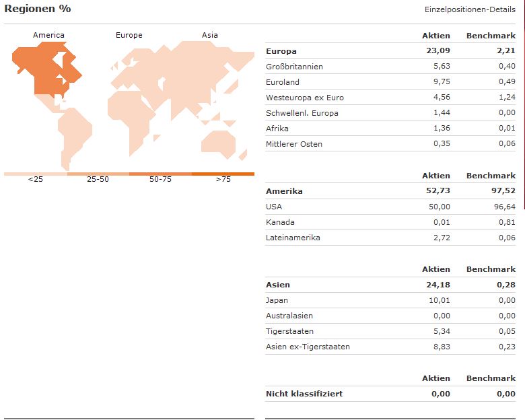Click the Europe region label above map
The image size is (525, 420).
[x=129, y=35]
